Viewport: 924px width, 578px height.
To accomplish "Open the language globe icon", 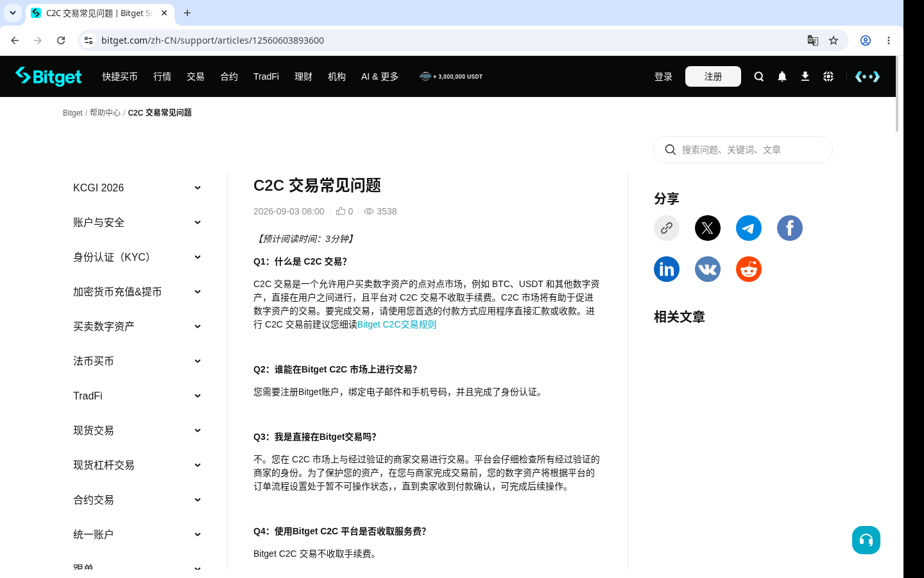I will click(x=828, y=76).
